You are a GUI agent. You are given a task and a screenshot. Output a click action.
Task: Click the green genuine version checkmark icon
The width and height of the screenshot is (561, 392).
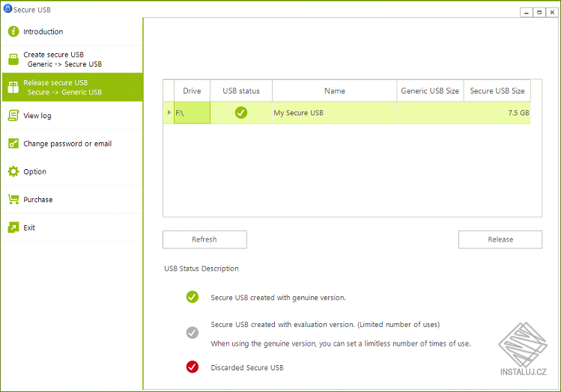click(x=192, y=297)
